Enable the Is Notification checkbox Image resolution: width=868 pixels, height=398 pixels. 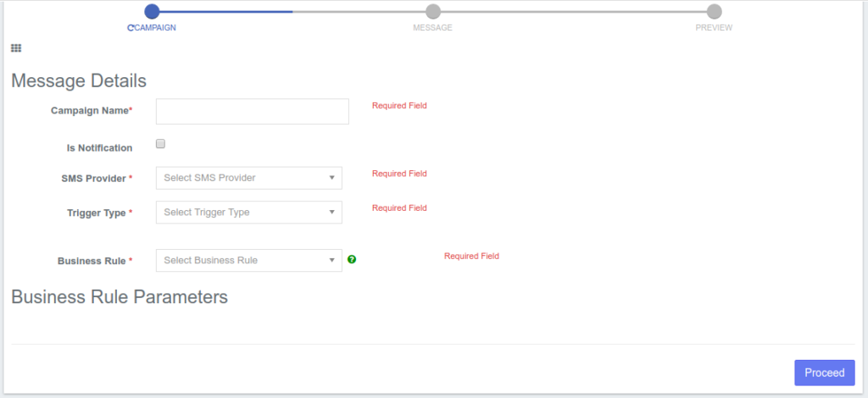[x=161, y=145]
